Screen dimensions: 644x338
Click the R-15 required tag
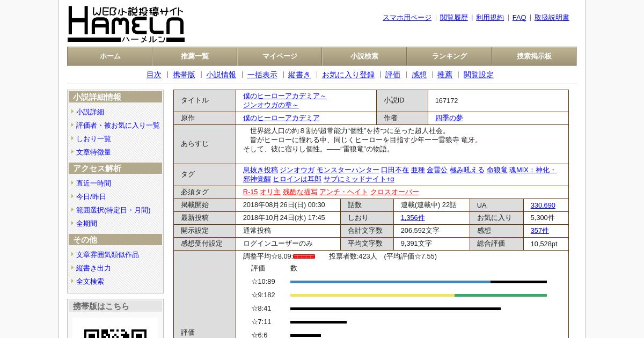point(250,192)
